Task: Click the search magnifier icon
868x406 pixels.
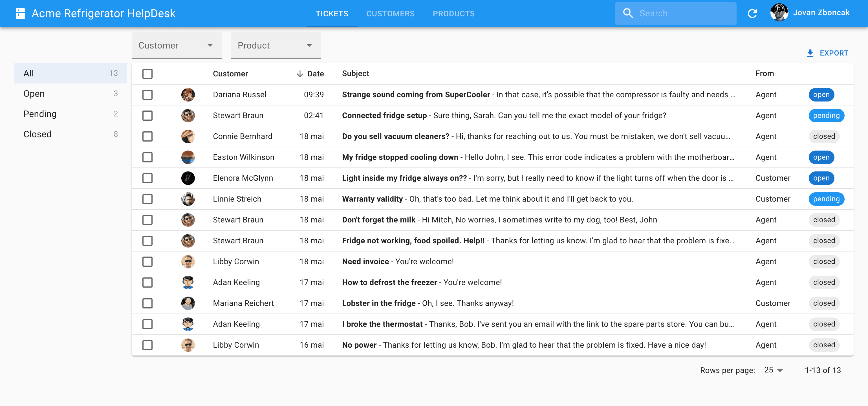Action: (x=628, y=13)
